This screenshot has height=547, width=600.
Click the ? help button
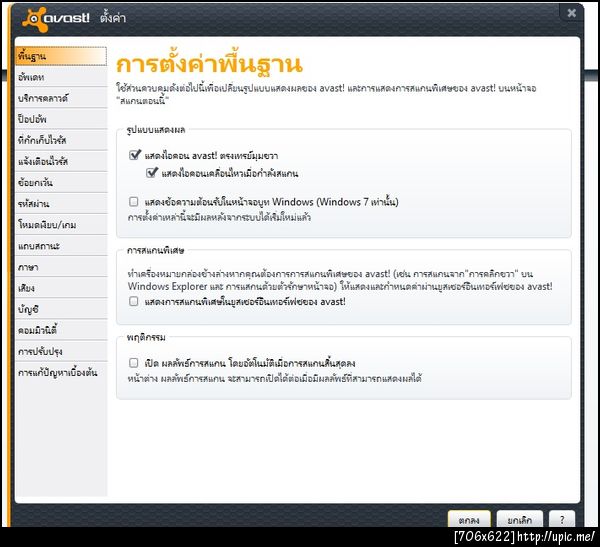coord(562,519)
